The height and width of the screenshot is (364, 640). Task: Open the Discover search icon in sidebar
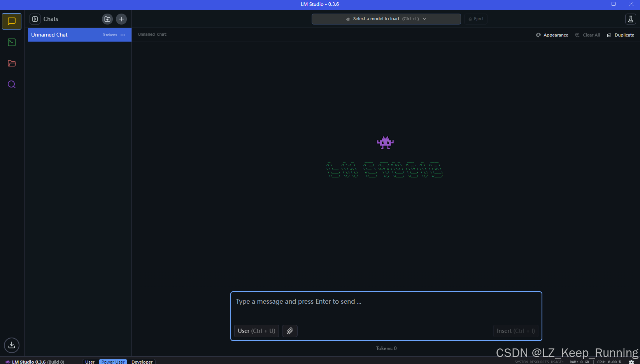[12, 84]
